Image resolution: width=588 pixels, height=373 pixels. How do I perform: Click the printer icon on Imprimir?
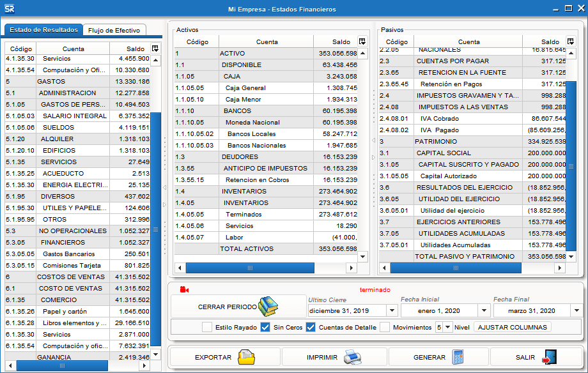point(353,357)
